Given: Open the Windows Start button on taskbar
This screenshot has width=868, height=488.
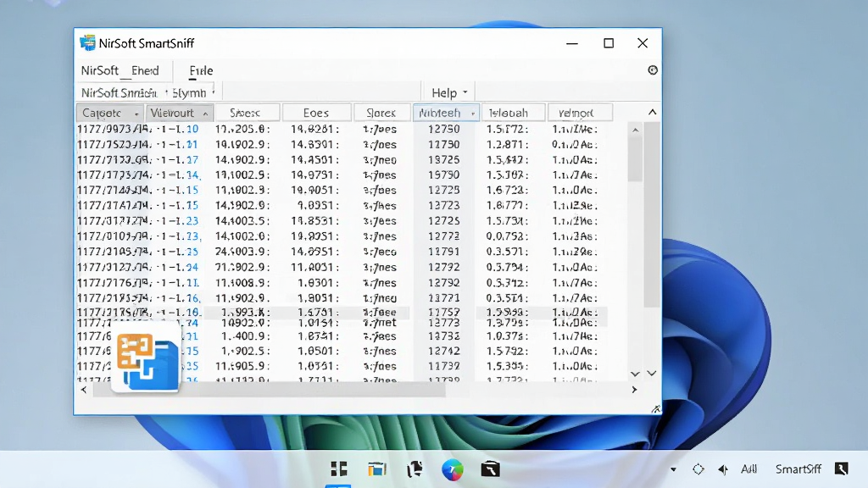Looking at the screenshot, I should 339,469.
